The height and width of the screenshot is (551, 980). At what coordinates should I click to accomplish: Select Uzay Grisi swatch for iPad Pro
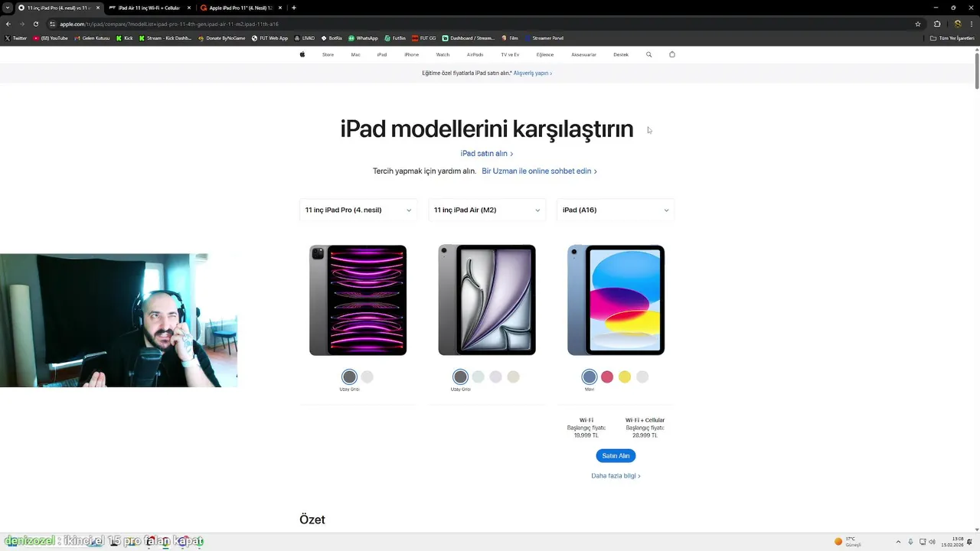click(349, 377)
